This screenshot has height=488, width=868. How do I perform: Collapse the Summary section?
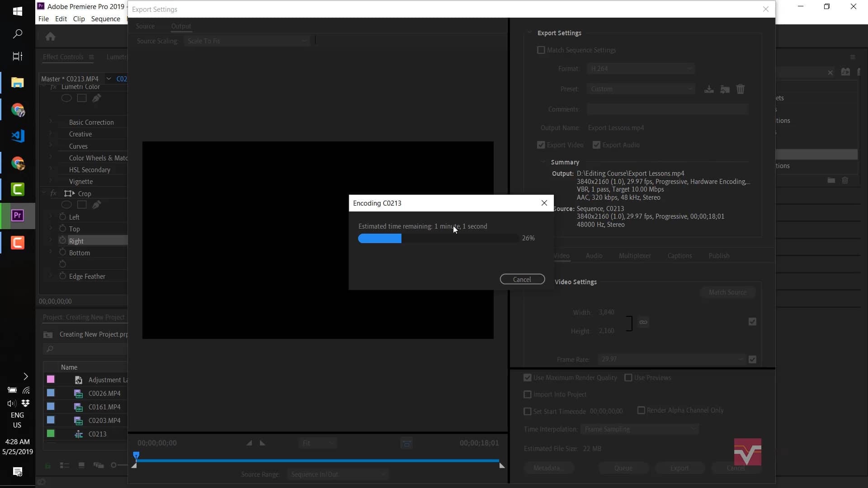click(543, 162)
